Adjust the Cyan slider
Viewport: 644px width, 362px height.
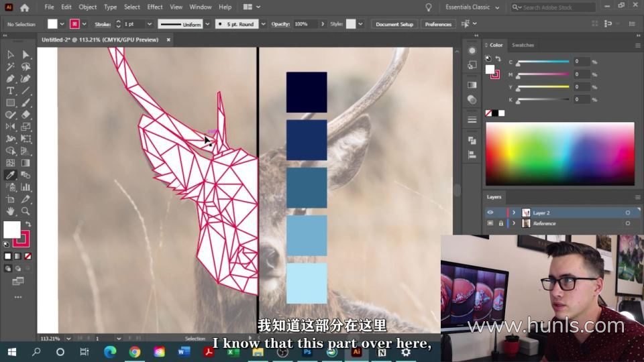(543, 62)
